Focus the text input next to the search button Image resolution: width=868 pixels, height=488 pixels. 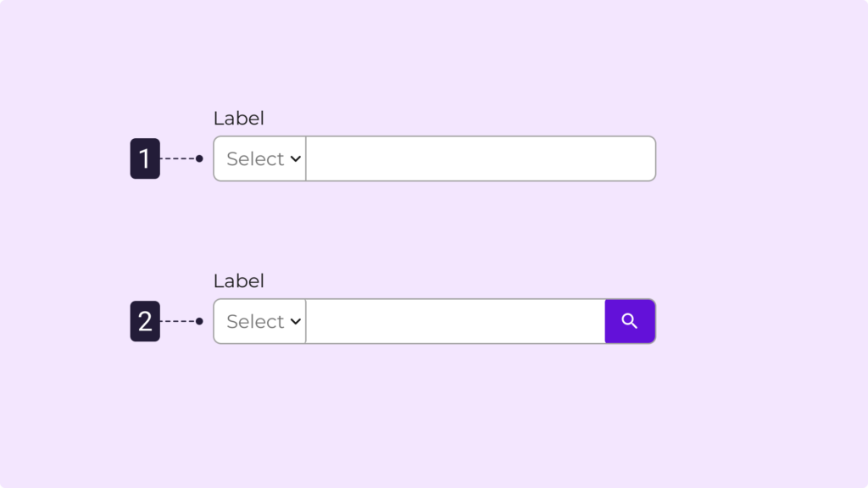(x=455, y=321)
